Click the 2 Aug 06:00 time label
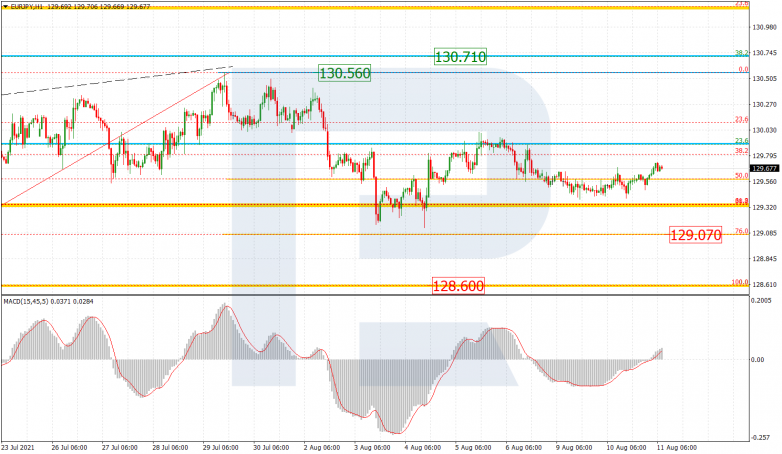 click(322, 448)
